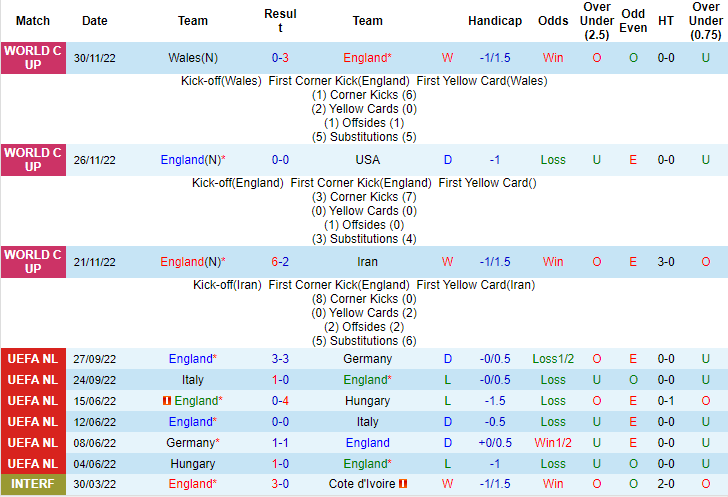Click red card icon next to Cote d'Ivoire
The width and height of the screenshot is (728, 497).
tap(403, 484)
